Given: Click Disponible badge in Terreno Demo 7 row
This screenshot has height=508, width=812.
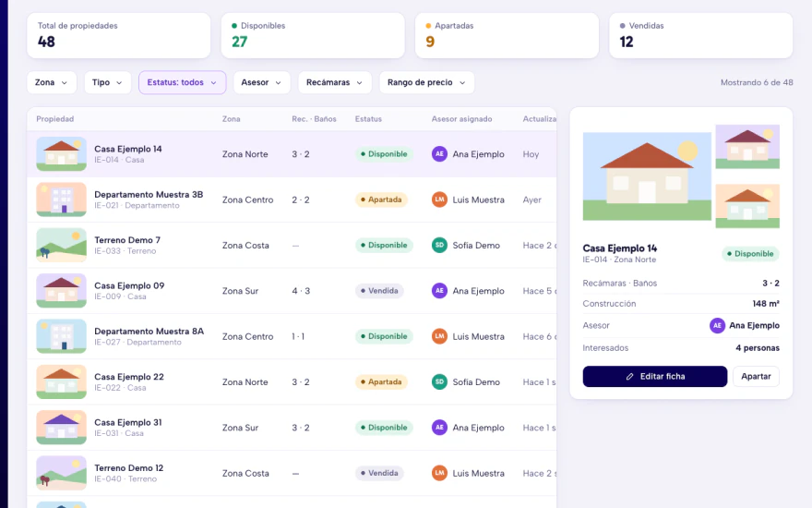Looking at the screenshot, I should (x=384, y=245).
